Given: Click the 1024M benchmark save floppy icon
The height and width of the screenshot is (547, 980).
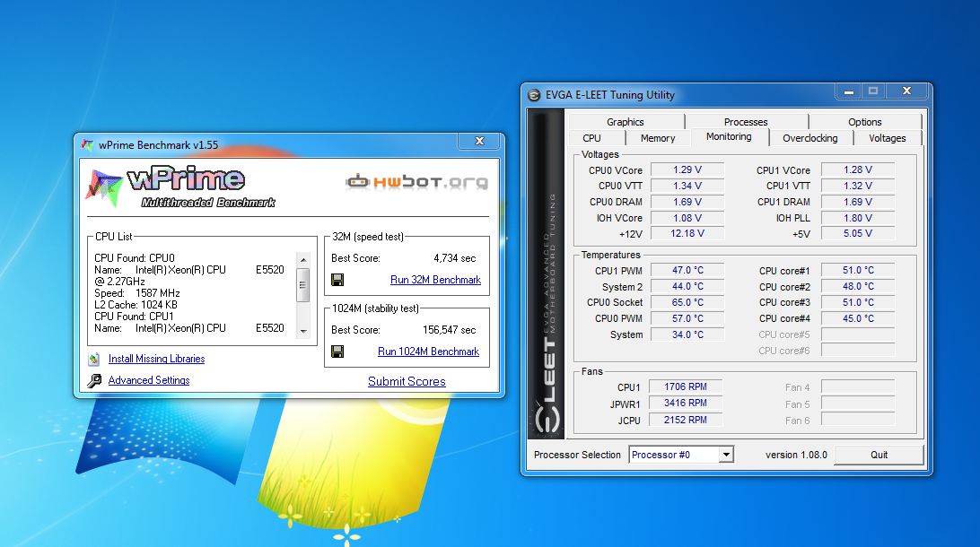Looking at the screenshot, I should (337, 352).
